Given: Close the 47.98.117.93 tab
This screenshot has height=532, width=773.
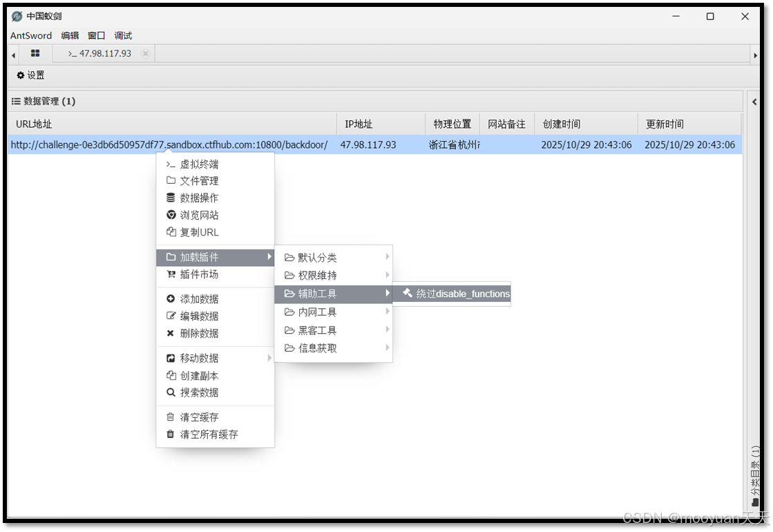Looking at the screenshot, I should pos(146,53).
